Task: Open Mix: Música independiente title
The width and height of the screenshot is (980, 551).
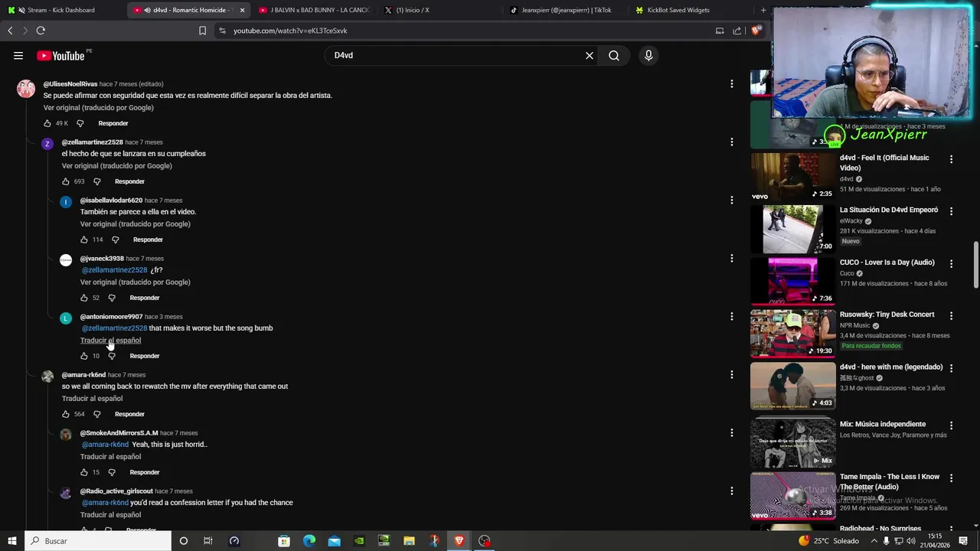Action: click(883, 424)
